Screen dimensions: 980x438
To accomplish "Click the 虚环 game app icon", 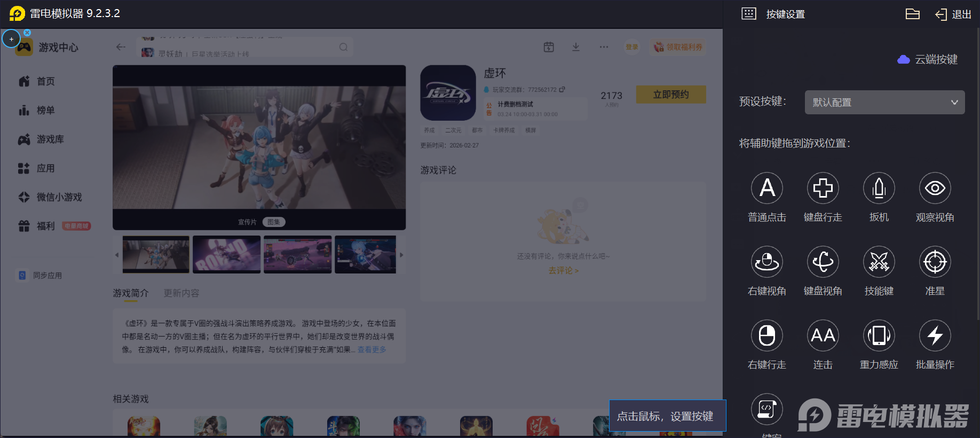I will [448, 93].
